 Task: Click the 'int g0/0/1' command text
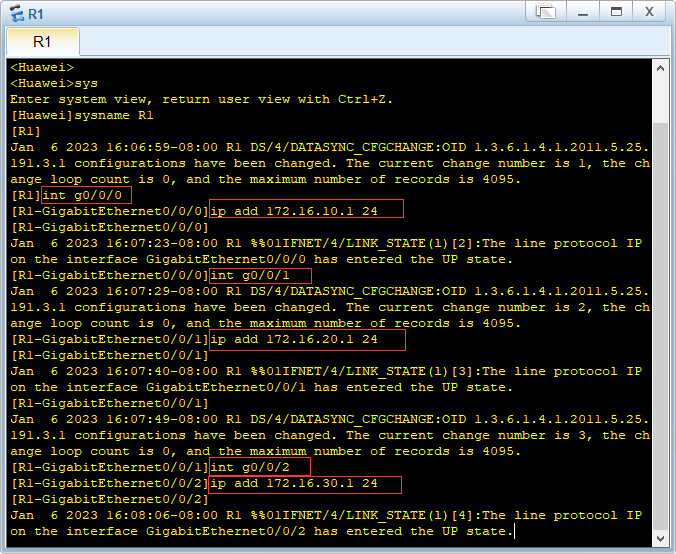click(x=250, y=275)
